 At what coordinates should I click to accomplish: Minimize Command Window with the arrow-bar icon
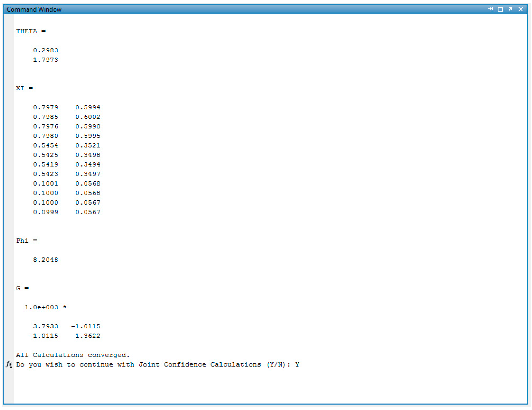[x=490, y=9]
